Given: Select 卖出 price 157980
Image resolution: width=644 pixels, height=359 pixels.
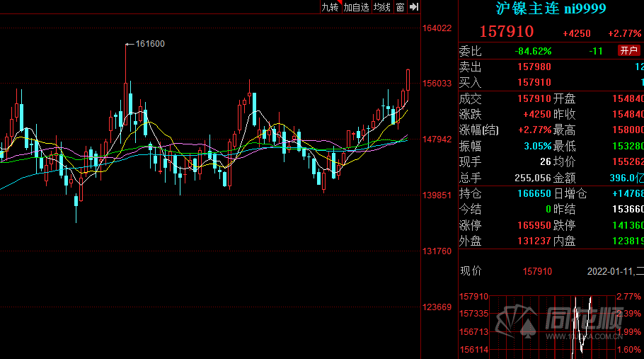Looking at the screenshot, I should click(534, 67).
